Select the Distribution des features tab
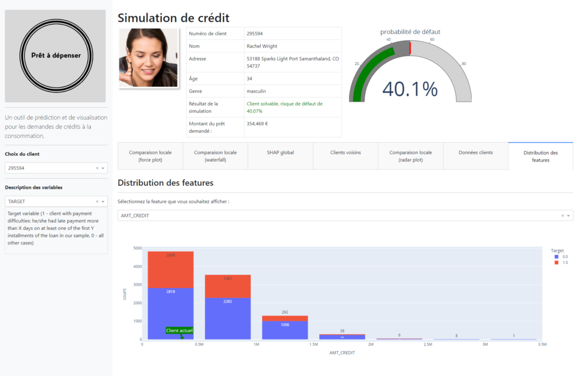 (540, 156)
